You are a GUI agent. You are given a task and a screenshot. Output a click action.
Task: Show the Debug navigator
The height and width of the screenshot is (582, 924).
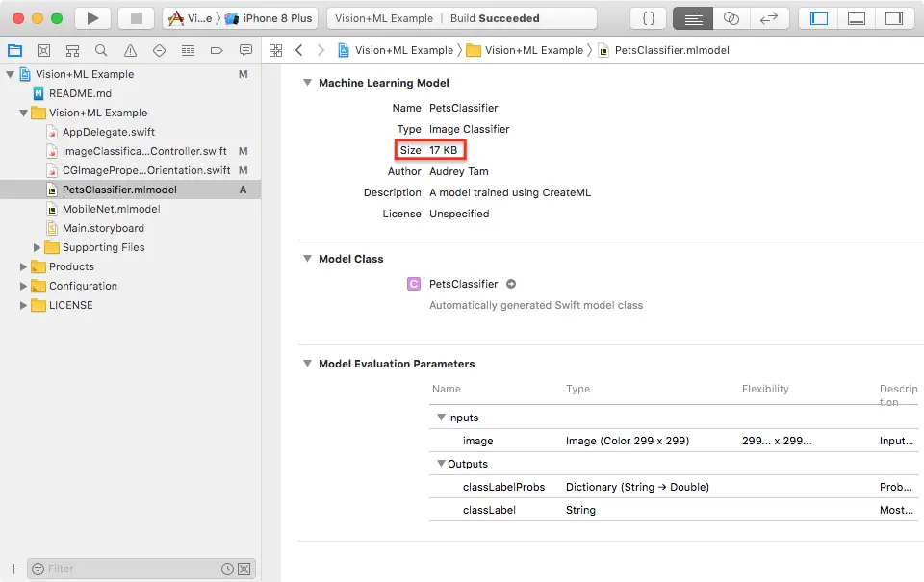click(188, 51)
